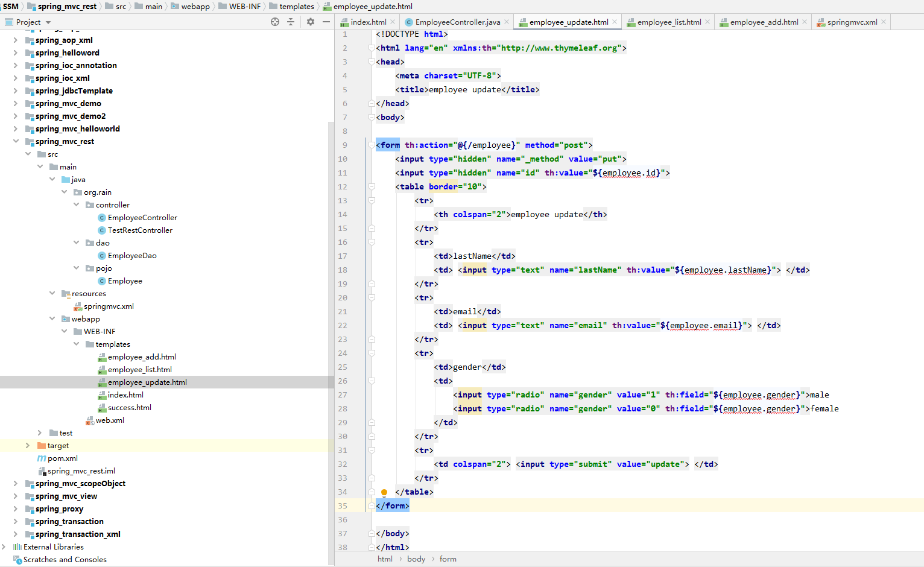Collapse the controller package arrow
Image resolution: width=924 pixels, height=567 pixels.
point(76,205)
